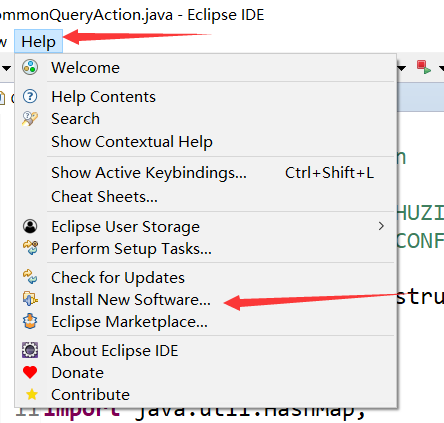Image resolution: width=444 pixels, height=423 pixels.
Task: Expand the Eclipse User Storage submenu arrow
Action: point(381,226)
